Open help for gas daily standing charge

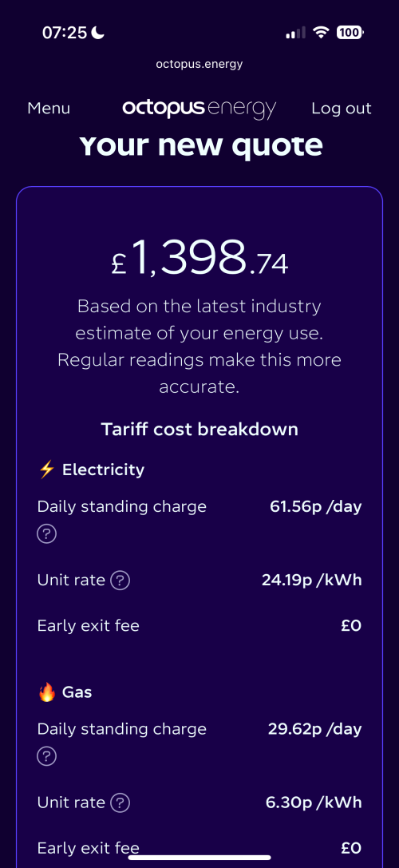(x=47, y=757)
